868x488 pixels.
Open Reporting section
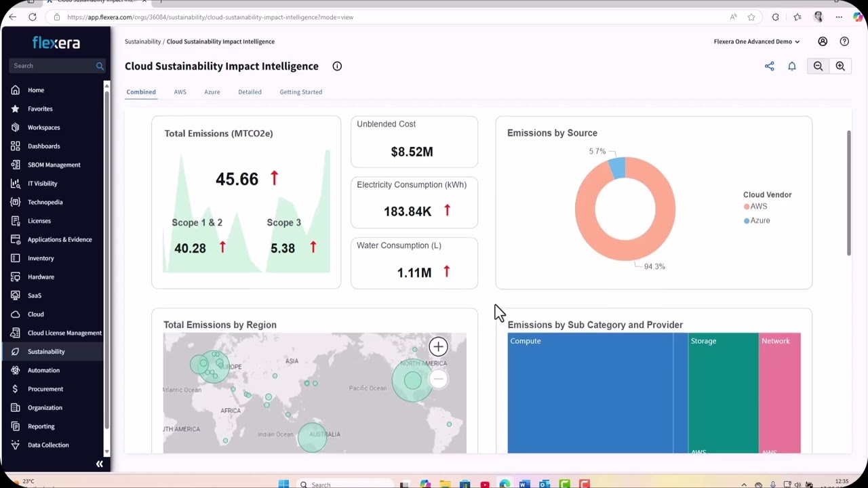(x=41, y=426)
